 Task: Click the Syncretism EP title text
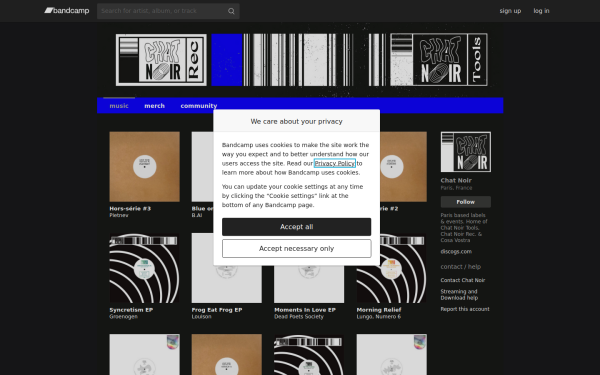131,310
